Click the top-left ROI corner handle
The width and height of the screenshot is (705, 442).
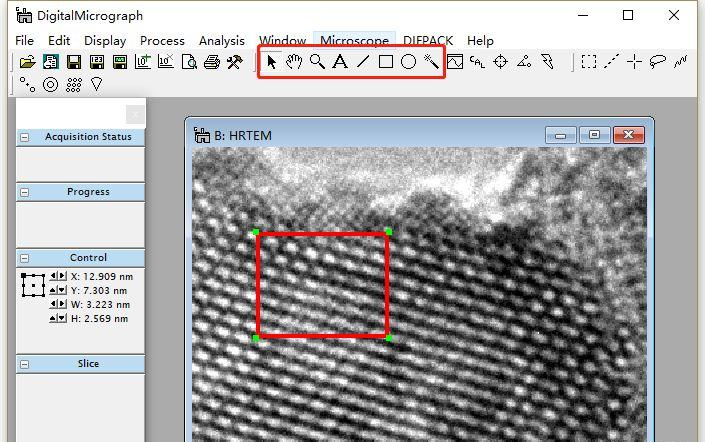pos(257,233)
